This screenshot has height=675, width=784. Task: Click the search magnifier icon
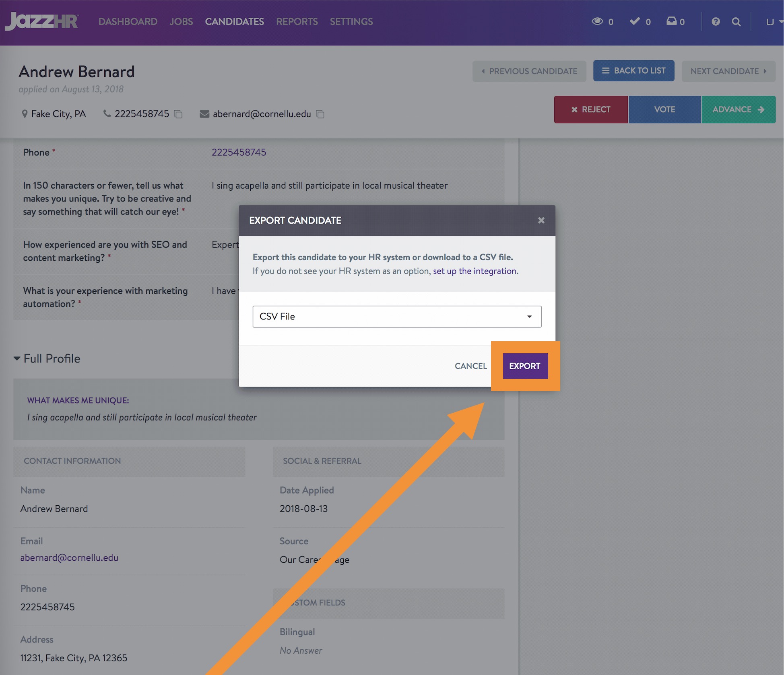click(x=736, y=22)
